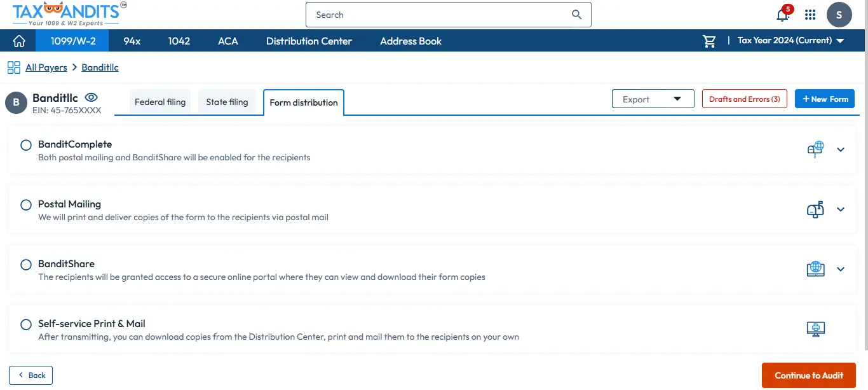Click 'We will print and deliver' description
This screenshot has height=390, width=868.
coord(183,217)
